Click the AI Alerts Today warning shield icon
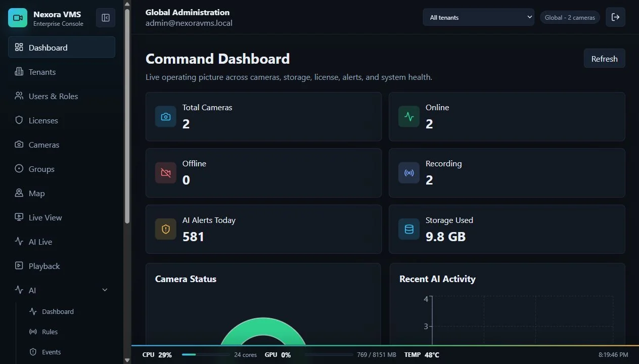The width and height of the screenshot is (639, 364). pos(166,230)
